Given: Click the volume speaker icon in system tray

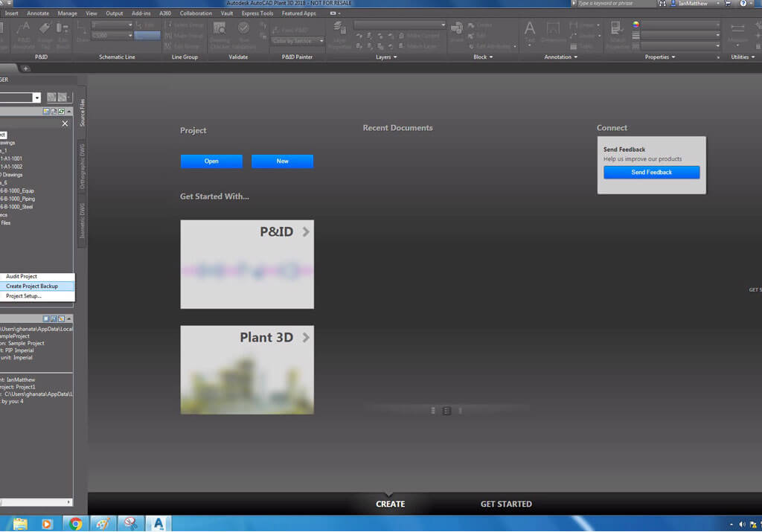Looking at the screenshot, I should click(x=742, y=525).
